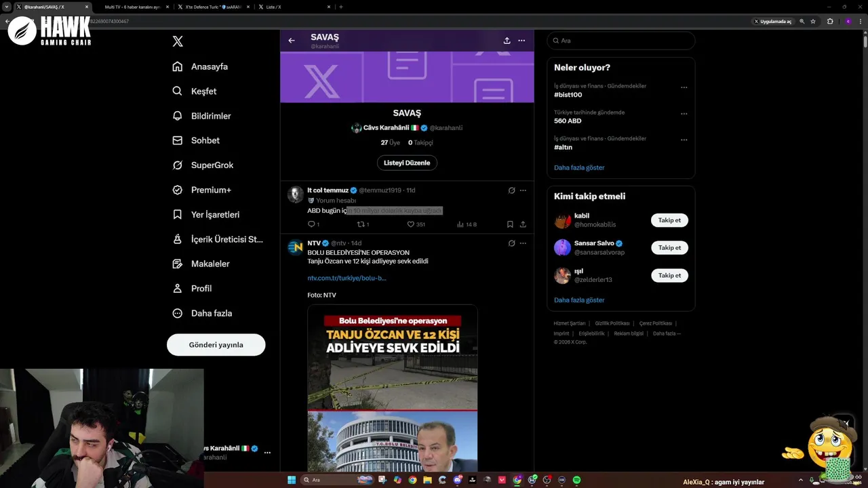Expand the Daha fazla menu

coord(203,313)
